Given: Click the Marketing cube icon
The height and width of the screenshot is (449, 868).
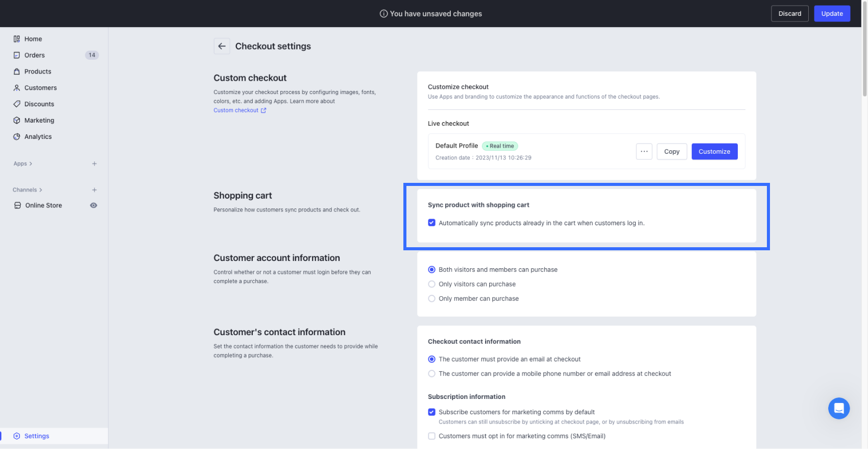Looking at the screenshot, I should (17, 120).
